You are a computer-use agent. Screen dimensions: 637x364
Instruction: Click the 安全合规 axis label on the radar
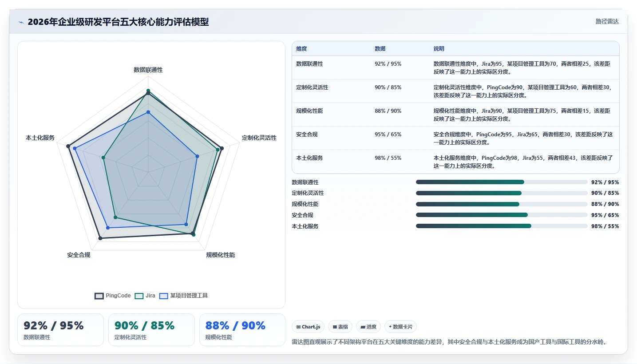click(x=79, y=255)
